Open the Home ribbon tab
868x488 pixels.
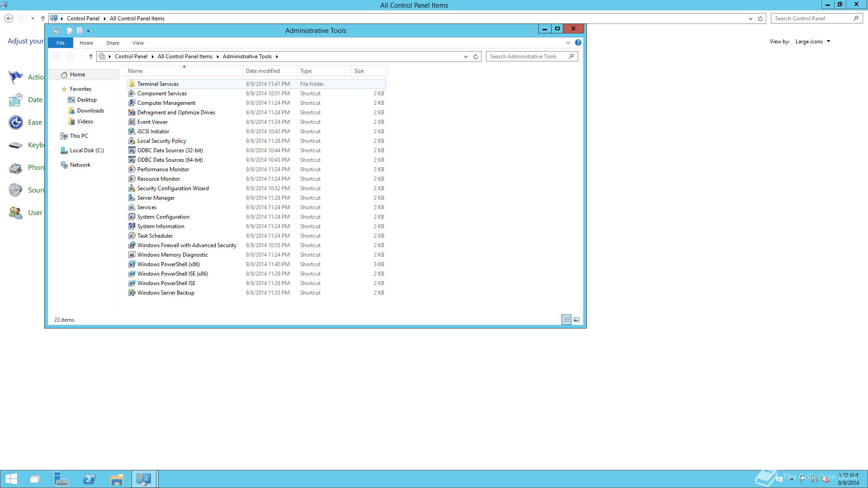86,43
